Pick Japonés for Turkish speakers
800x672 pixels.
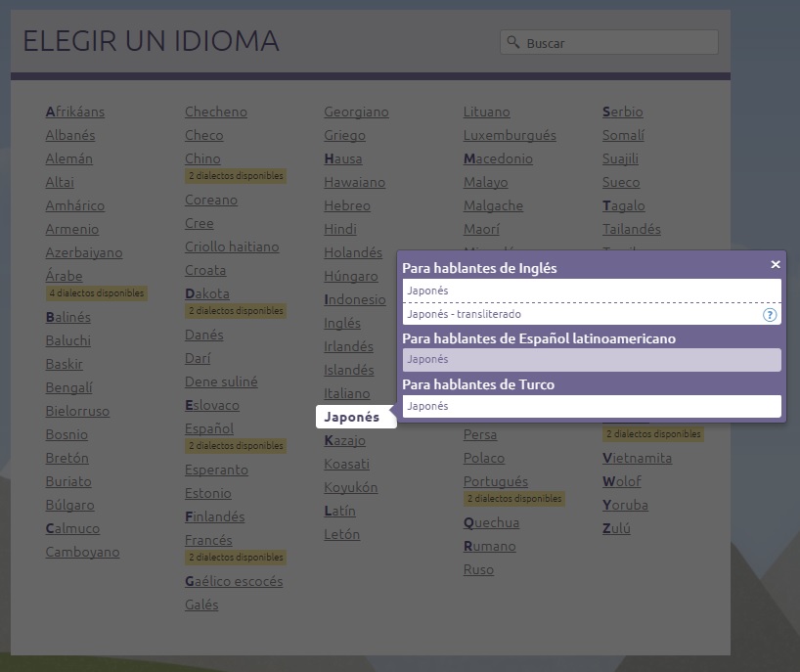click(x=591, y=406)
